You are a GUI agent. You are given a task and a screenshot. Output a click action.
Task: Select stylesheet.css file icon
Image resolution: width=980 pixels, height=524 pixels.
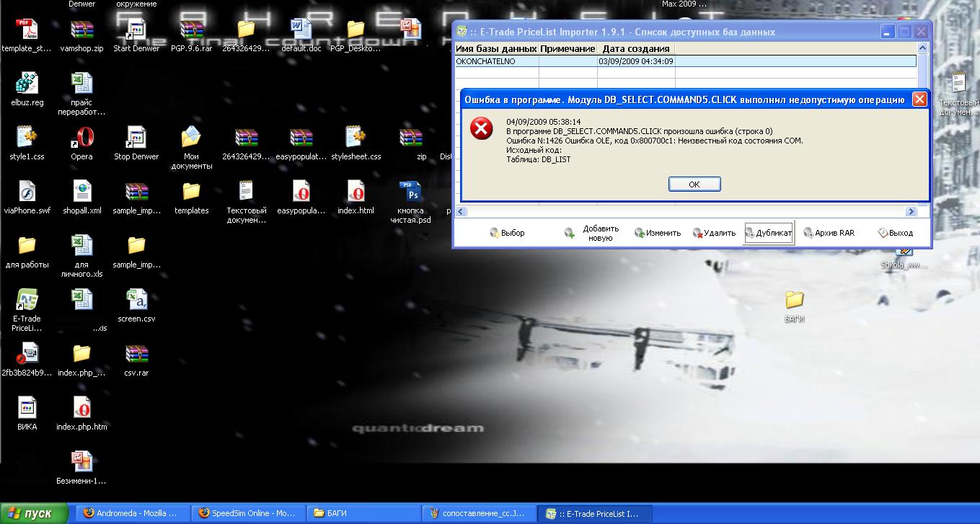pyautogui.click(x=356, y=144)
